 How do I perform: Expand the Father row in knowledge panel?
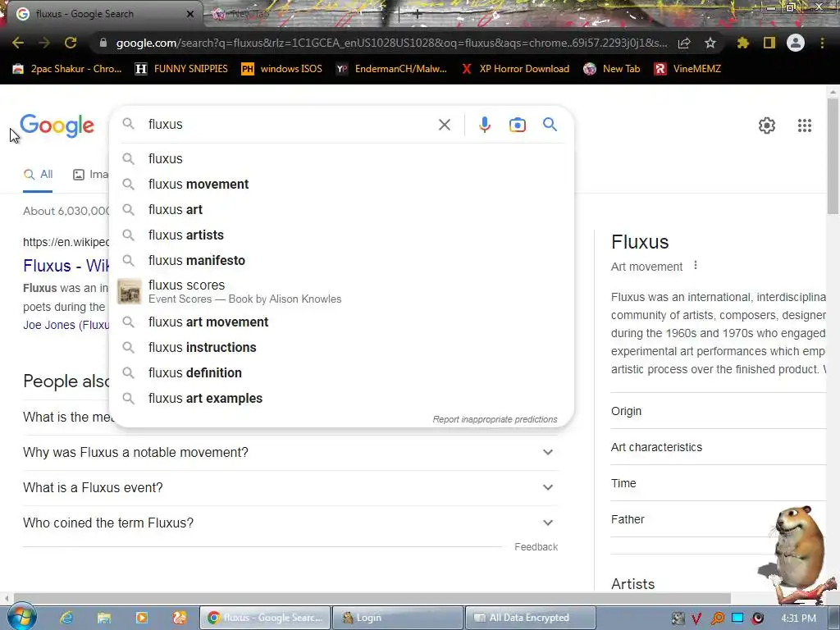coord(718,519)
